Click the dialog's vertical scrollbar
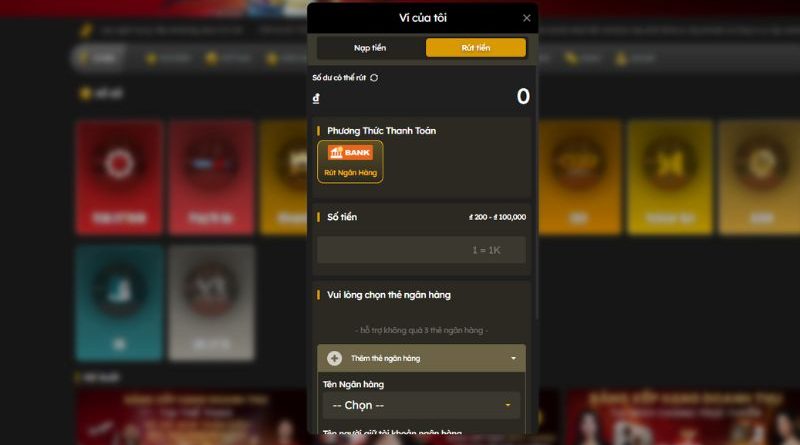Viewport: 800px width, 445px height. point(536,194)
